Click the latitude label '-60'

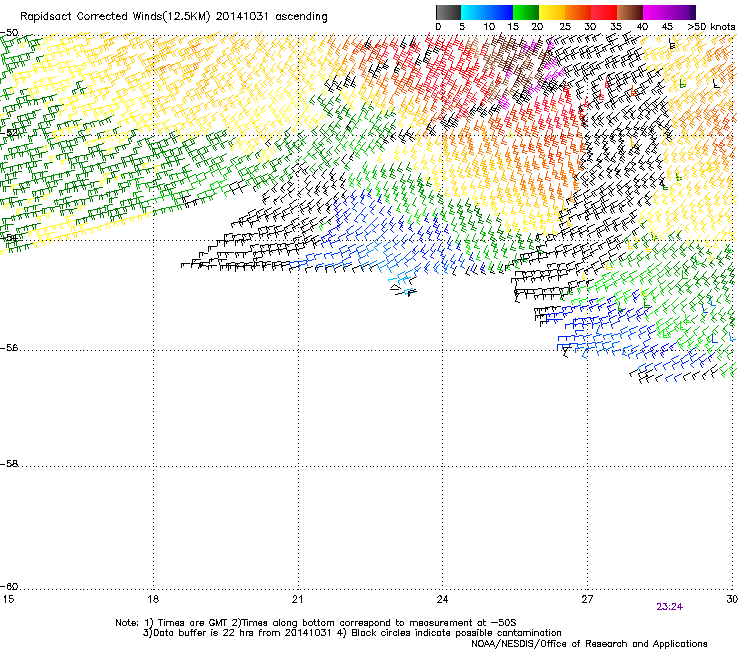tap(9, 586)
